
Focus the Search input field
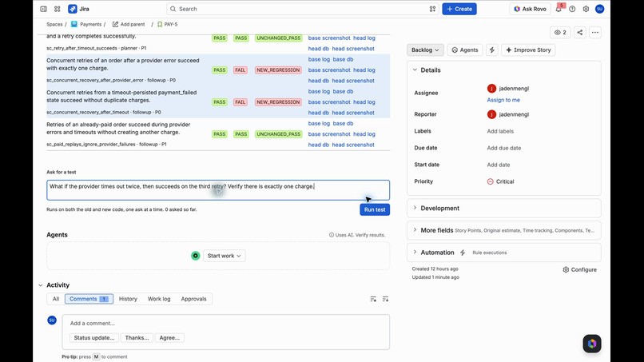[303, 9]
